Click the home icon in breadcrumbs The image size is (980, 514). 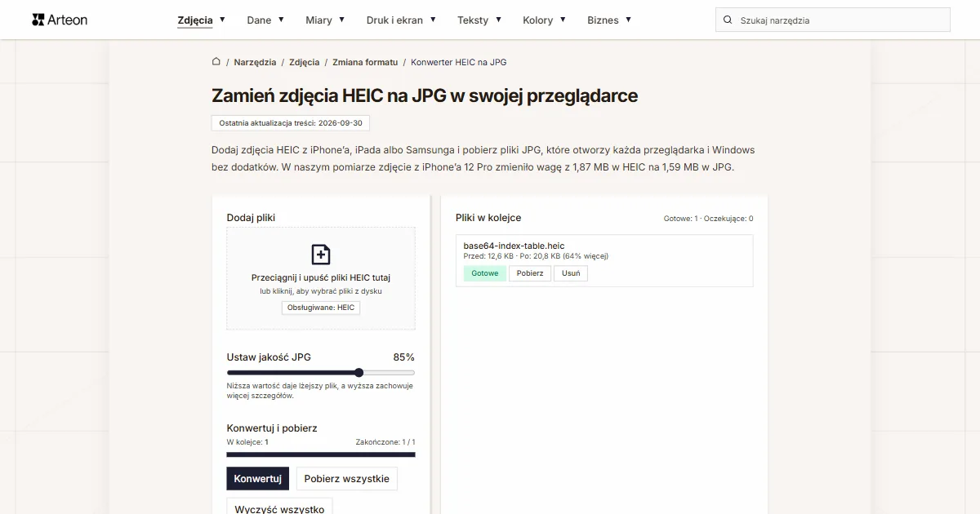[216, 61]
